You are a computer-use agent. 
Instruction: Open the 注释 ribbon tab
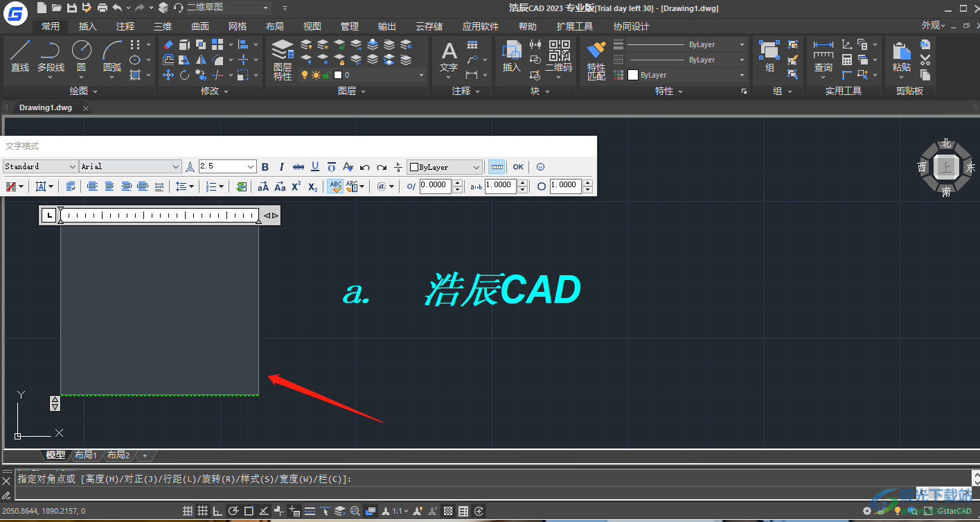[125, 26]
